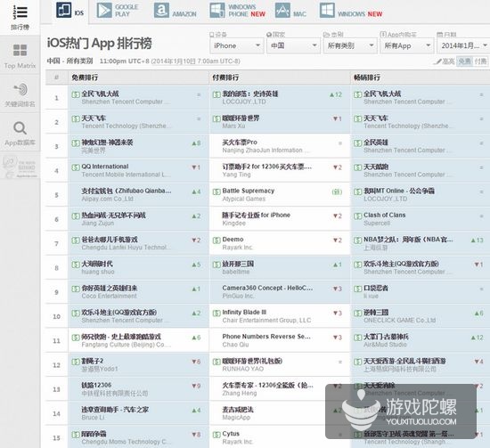Click IAP icon beside Cytus
This screenshot has width=490, height=448.
coord(216,435)
